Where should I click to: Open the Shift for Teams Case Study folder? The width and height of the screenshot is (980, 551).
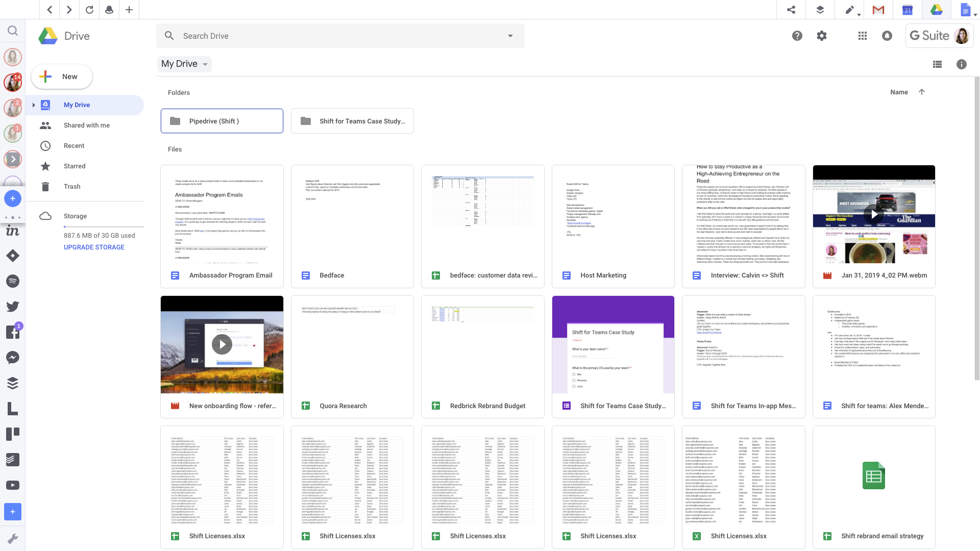coord(352,121)
